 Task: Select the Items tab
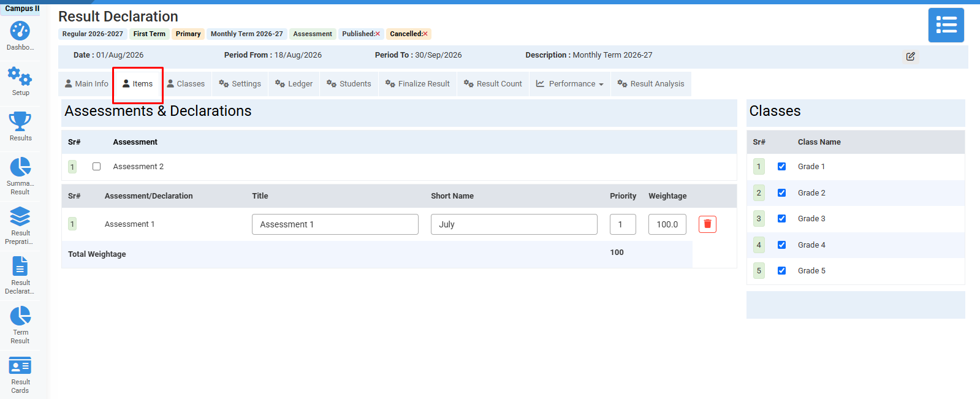[138, 84]
